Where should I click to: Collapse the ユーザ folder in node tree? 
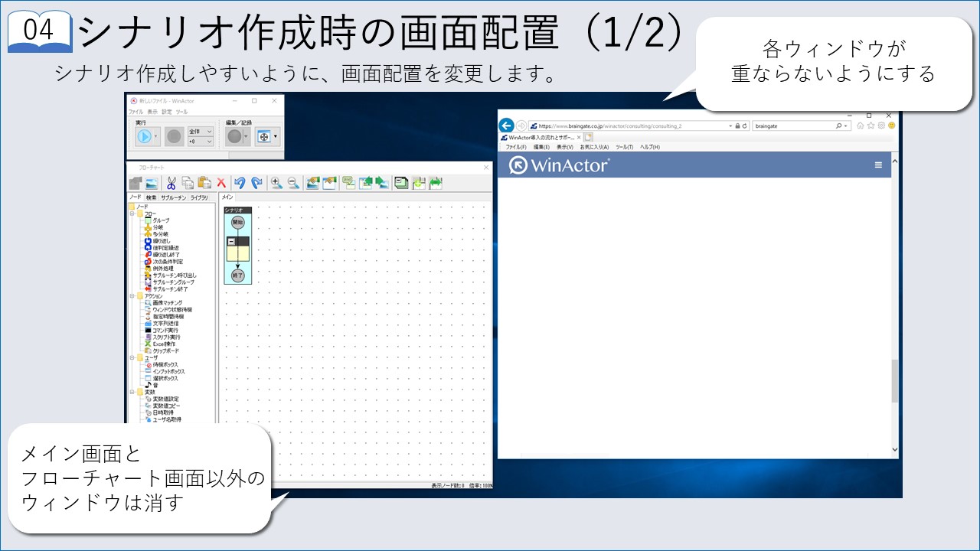[132, 357]
